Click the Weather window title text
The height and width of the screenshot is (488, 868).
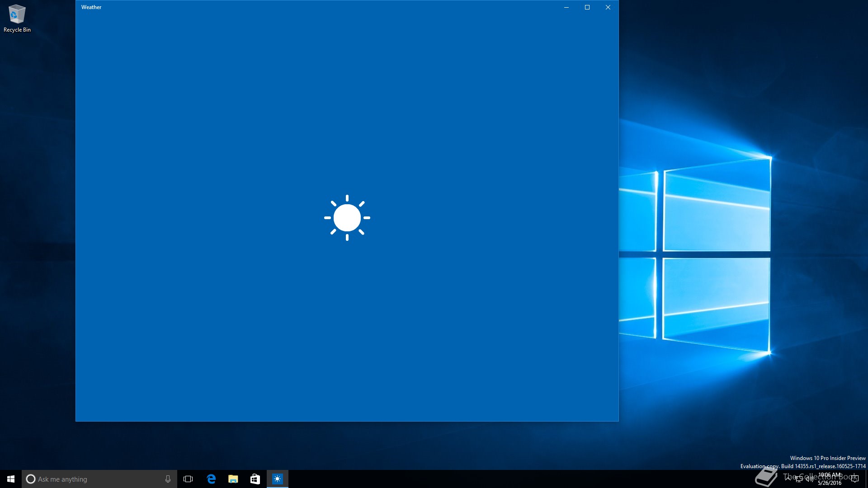(91, 7)
